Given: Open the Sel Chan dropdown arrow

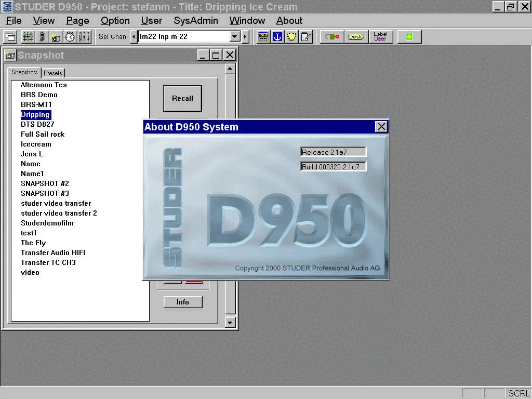Looking at the screenshot, I should (x=234, y=37).
